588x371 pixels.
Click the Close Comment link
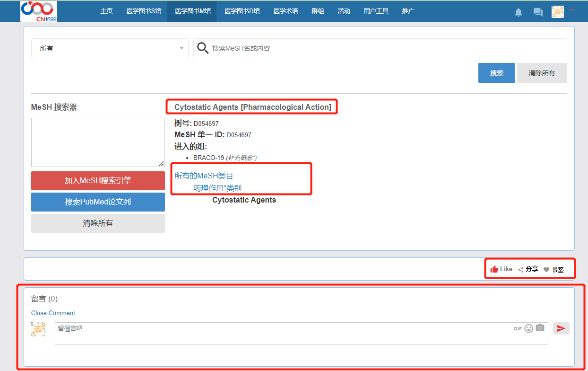tap(53, 313)
